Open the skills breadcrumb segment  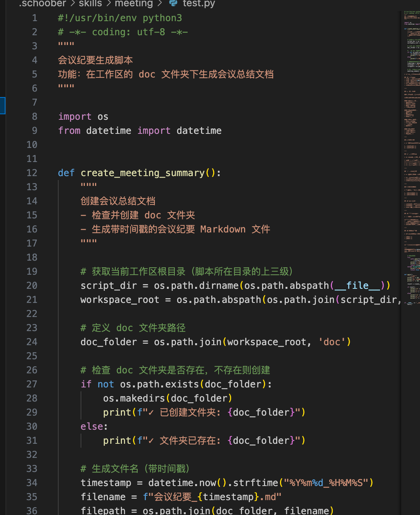click(90, 4)
